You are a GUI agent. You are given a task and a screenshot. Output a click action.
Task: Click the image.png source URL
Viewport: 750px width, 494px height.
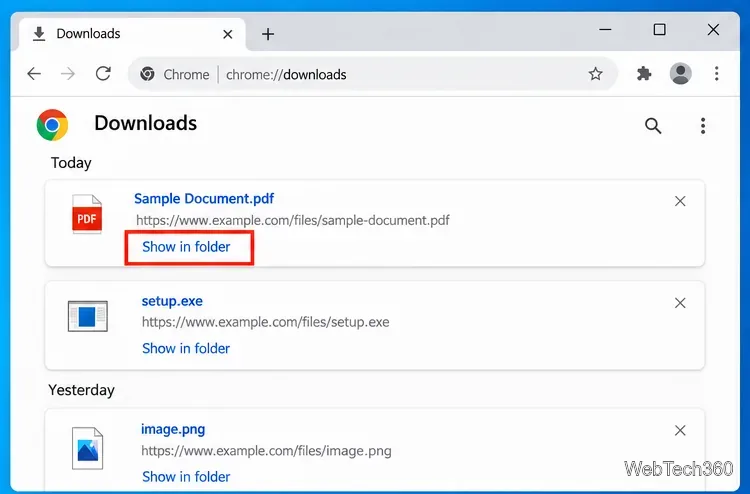266,451
